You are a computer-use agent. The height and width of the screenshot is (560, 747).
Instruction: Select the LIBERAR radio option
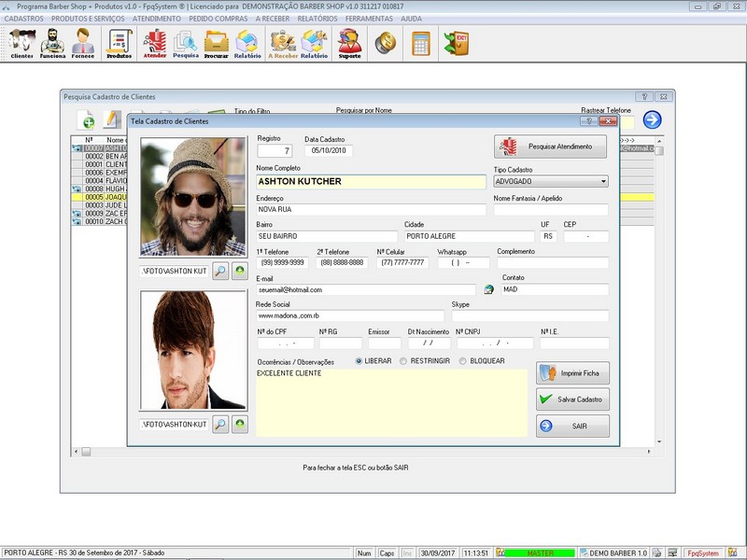359,361
